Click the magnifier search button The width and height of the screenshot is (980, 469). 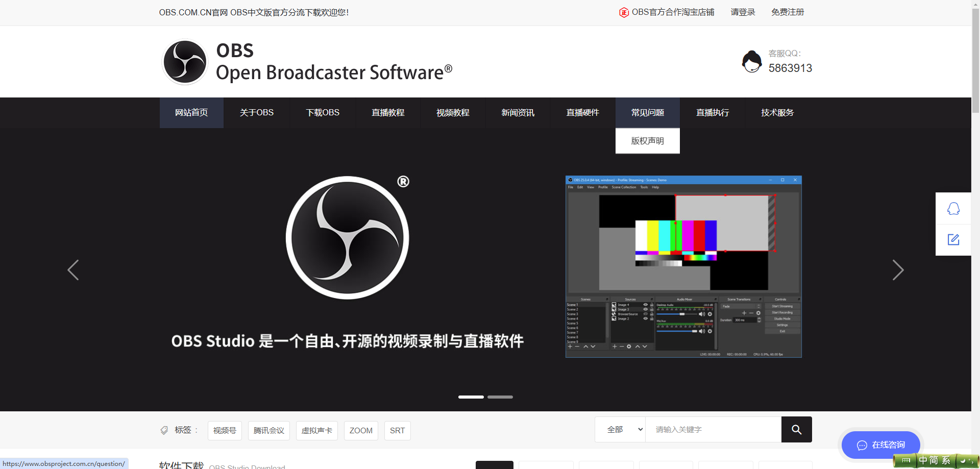point(796,430)
